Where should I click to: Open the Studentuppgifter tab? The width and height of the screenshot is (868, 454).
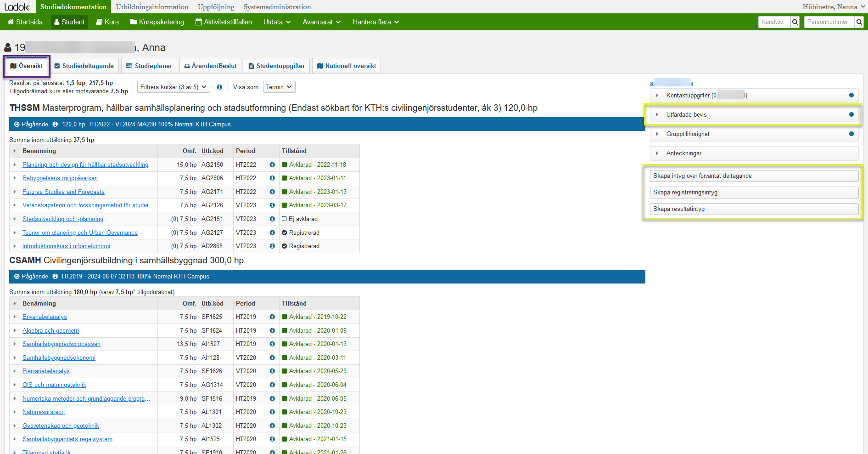[277, 66]
